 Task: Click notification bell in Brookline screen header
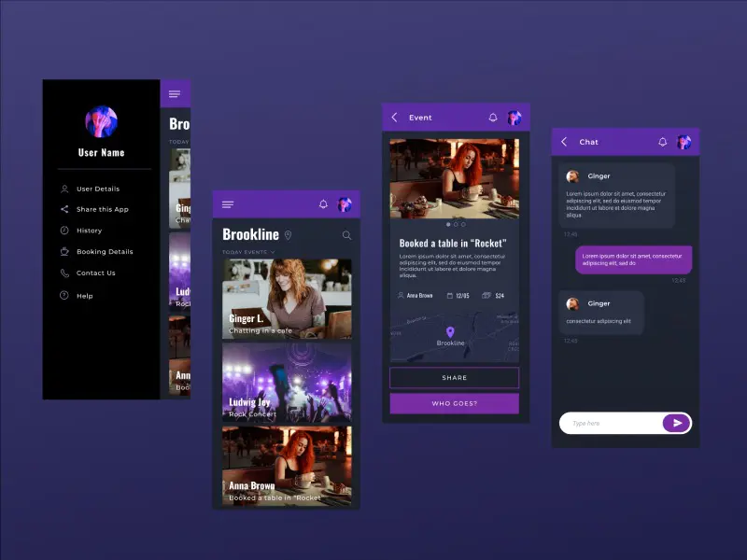pyautogui.click(x=323, y=204)
